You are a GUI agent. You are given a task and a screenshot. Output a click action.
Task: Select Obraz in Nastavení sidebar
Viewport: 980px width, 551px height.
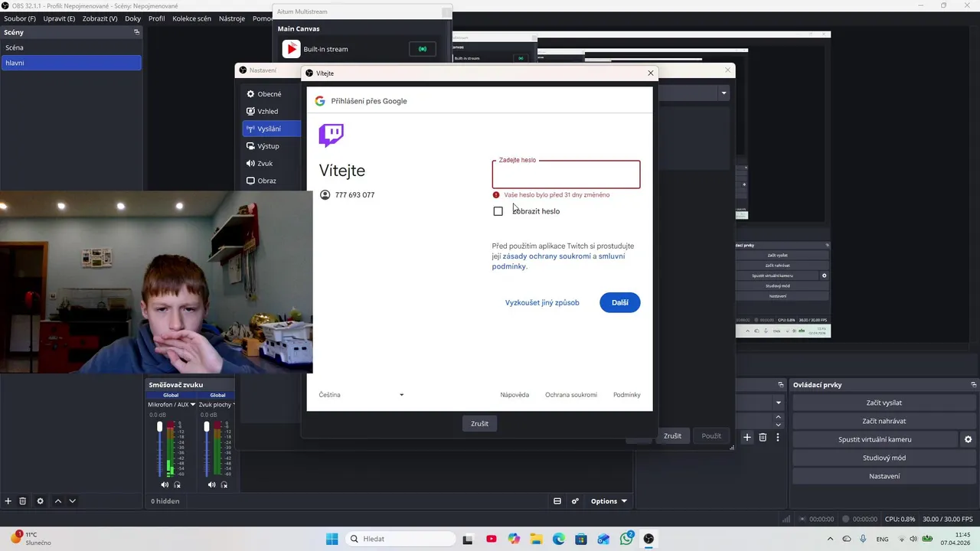click(x=272, y=181)
